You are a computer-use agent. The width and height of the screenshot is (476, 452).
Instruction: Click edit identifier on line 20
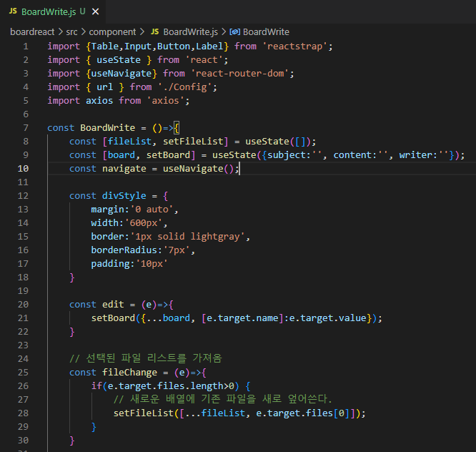pyautogui.click(x=113, y=305)
